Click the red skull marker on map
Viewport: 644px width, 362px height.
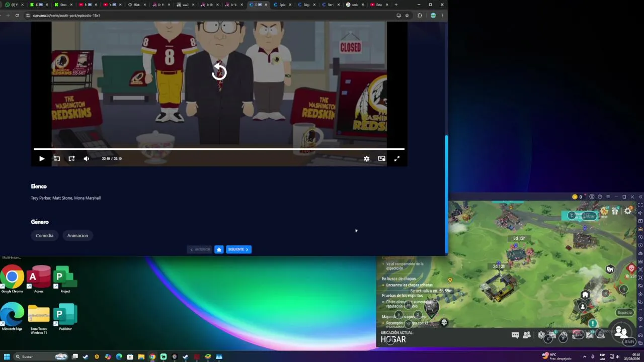[631, 268]
